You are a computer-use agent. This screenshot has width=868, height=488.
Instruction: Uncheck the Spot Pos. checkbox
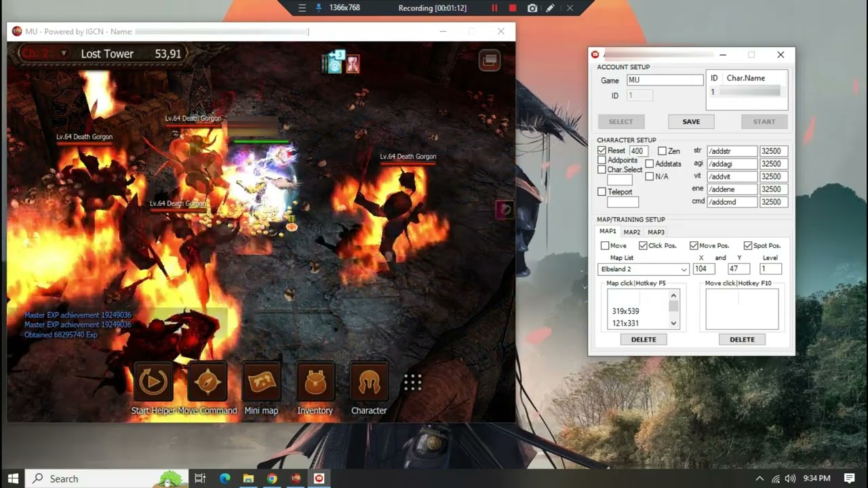747,245
